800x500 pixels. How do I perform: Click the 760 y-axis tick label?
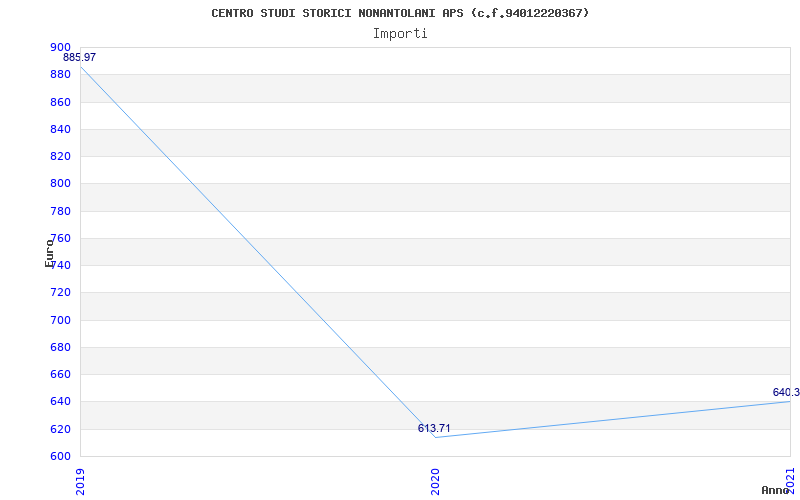tap(60, 238)
